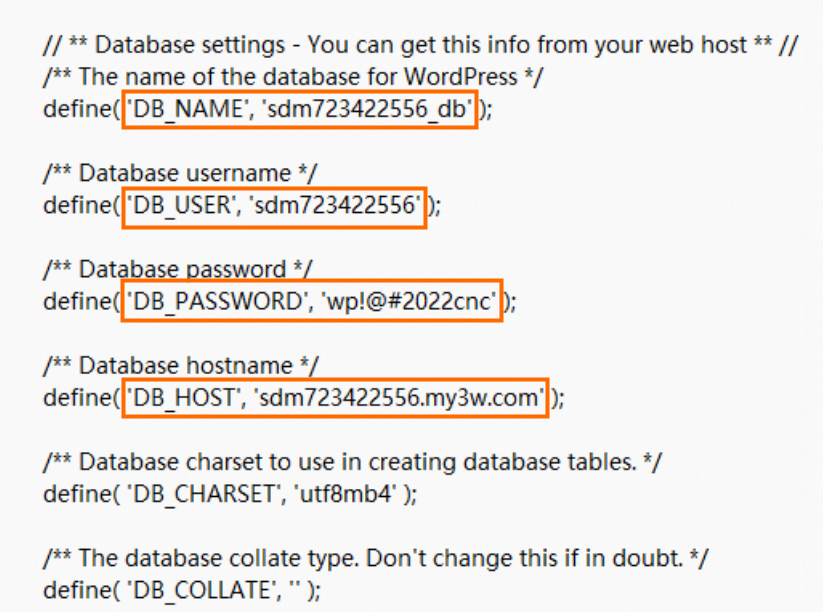Click the 'DB_USER' constant text
This screenshot has height=612, width=823.
(x=181, y=205)
